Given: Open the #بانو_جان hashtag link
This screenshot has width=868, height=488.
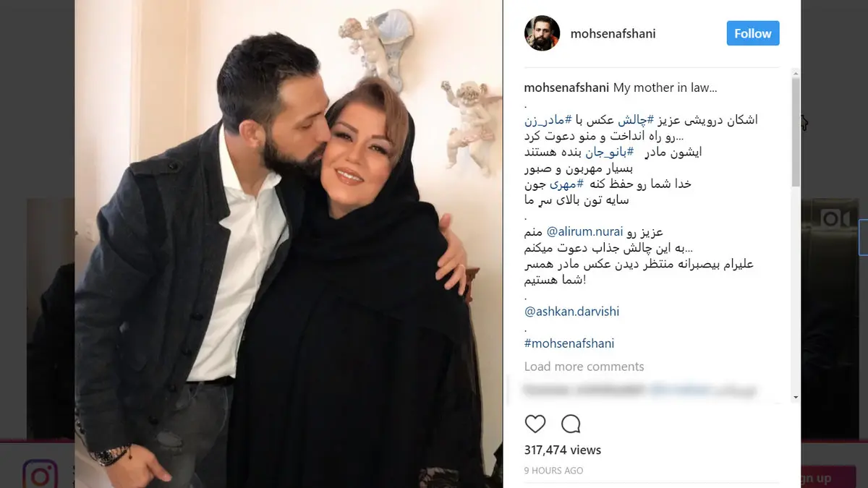Looking at the screenshot, I should point(611,152).
